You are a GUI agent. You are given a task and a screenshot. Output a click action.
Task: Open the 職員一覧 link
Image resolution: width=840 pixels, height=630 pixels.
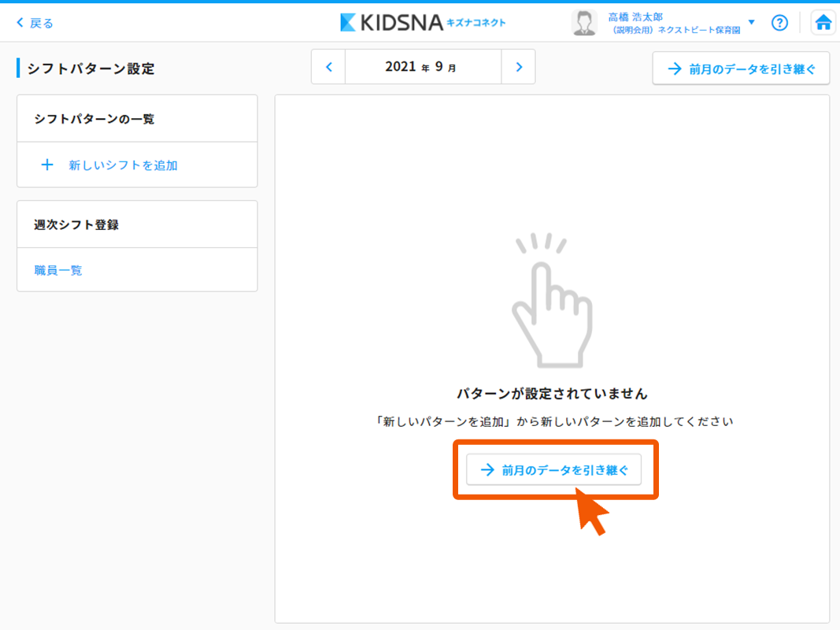pyautogui.click(x=58, y=270)
